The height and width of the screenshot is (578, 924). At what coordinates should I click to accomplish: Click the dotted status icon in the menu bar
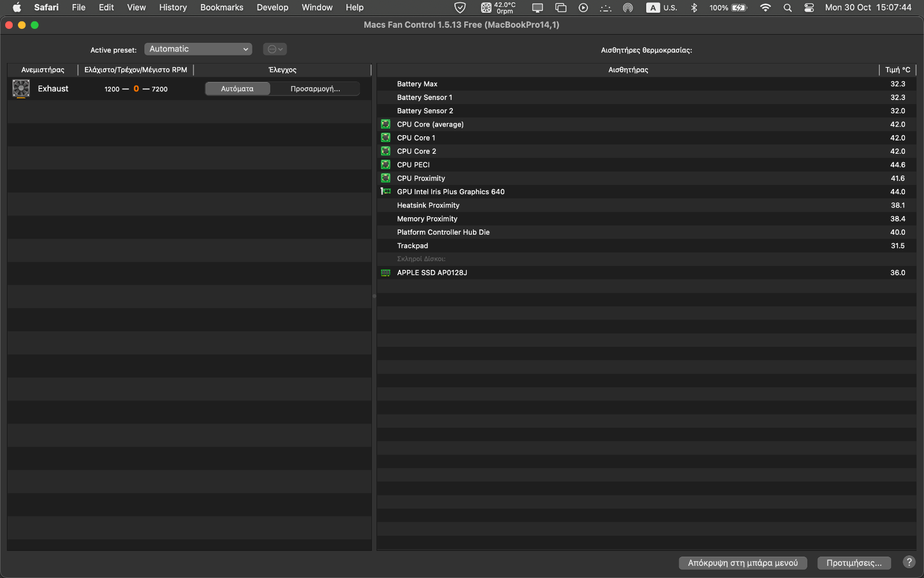(605, 8)
